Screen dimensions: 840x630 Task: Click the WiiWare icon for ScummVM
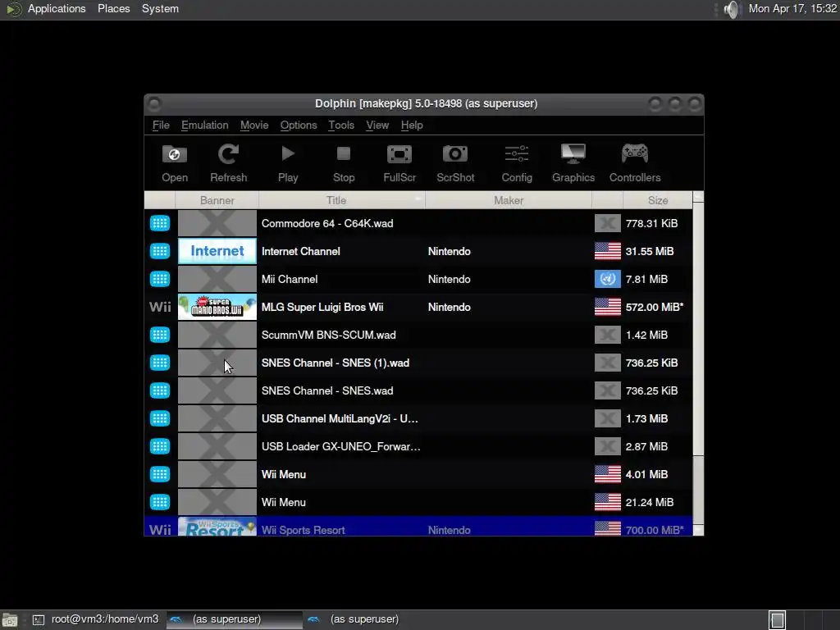coord(160,335)
